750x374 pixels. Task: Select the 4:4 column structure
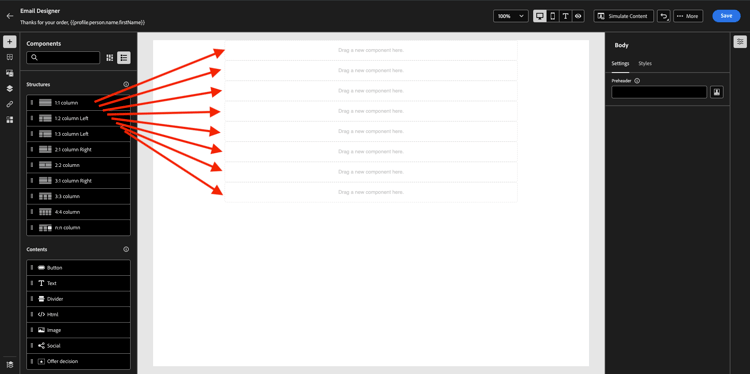[x=78, y=212]
